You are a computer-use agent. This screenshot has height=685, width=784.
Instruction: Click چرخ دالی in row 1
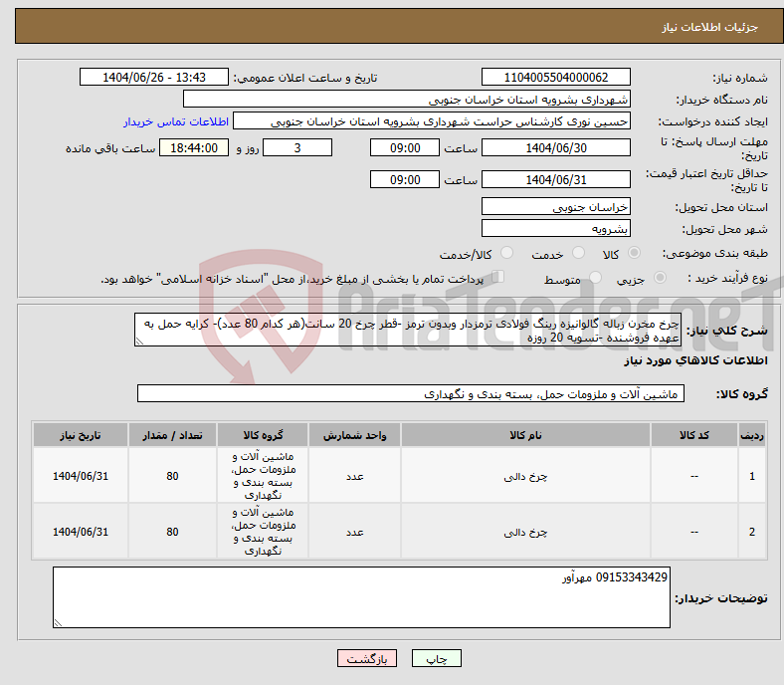[x=525, y=476]
